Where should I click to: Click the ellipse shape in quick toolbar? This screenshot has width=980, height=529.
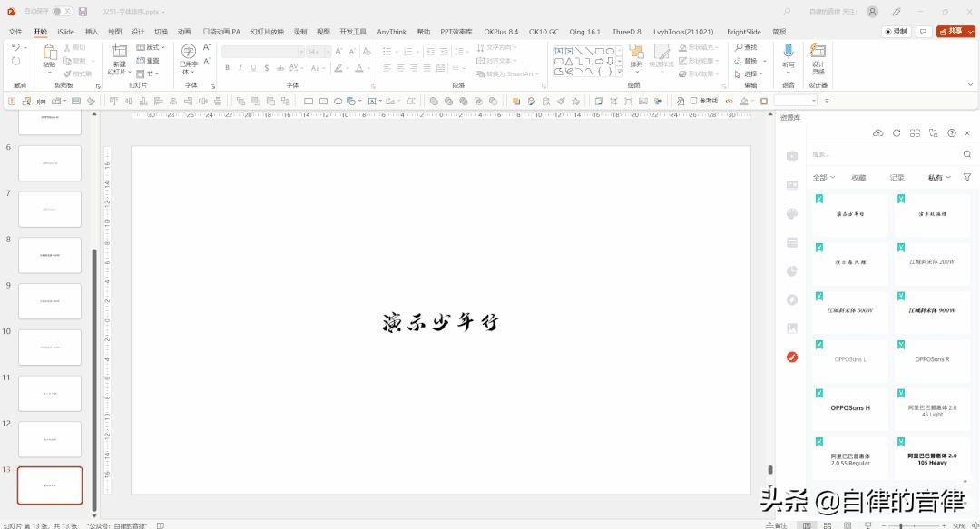click(338, 101)
